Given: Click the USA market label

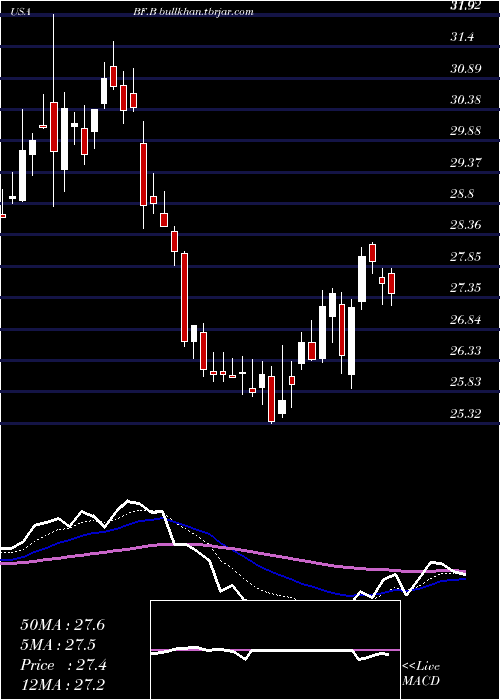Looking at the screenshot, I should point(20,12).
